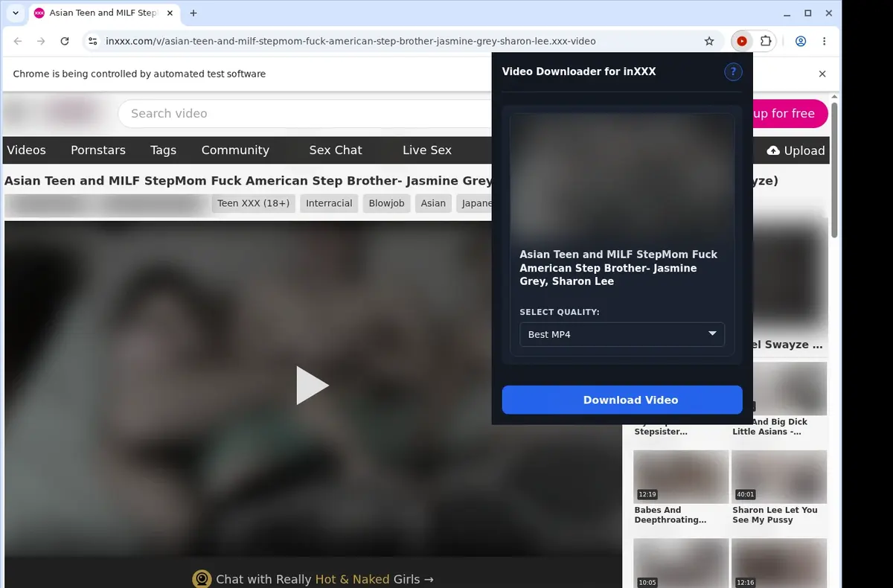Go forward to the next page

coord(41,42)
